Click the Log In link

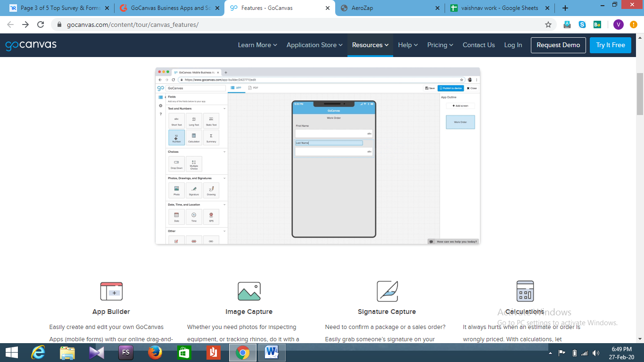tap(513, 45)
